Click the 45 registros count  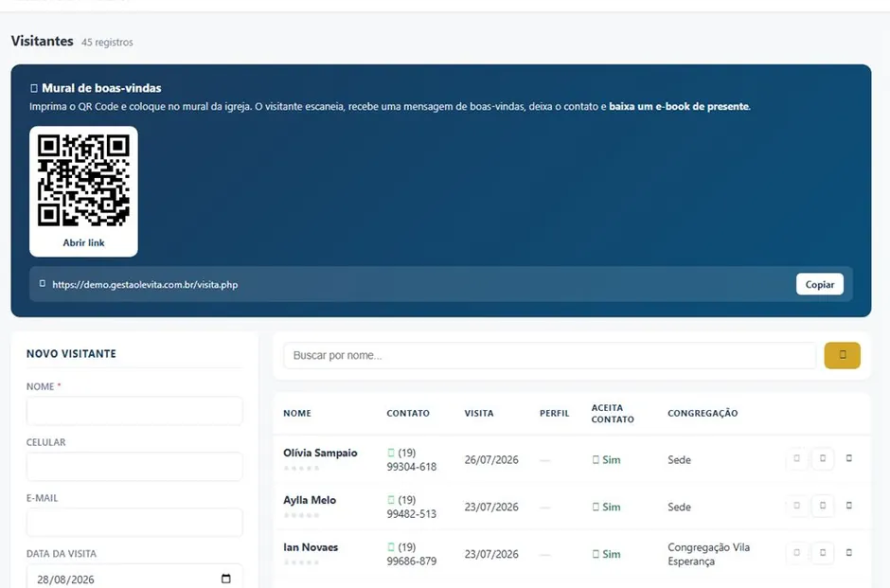107,43
